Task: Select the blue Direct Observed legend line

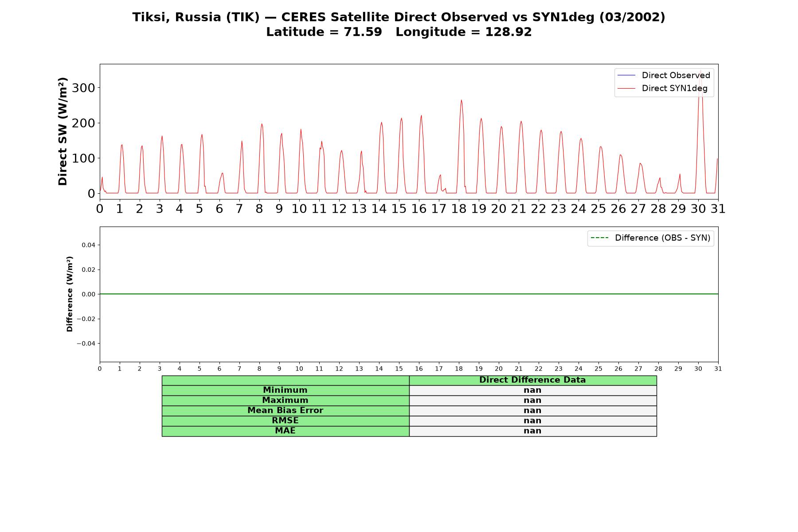Action: (x=626, y=75)
